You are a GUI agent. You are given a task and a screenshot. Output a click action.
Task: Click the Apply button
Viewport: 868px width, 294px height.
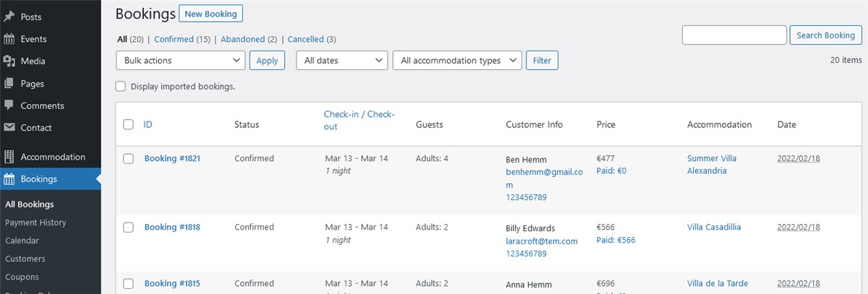[267, 61]
